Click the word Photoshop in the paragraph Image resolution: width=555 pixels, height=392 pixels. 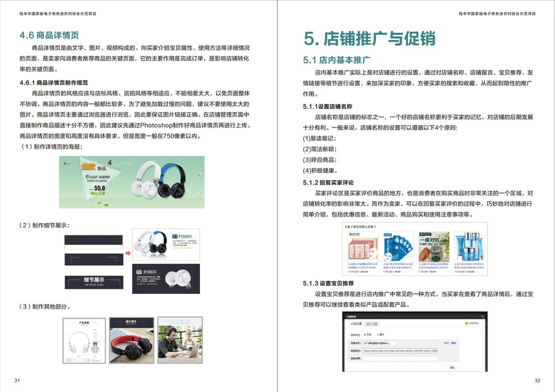click(156, 125)
